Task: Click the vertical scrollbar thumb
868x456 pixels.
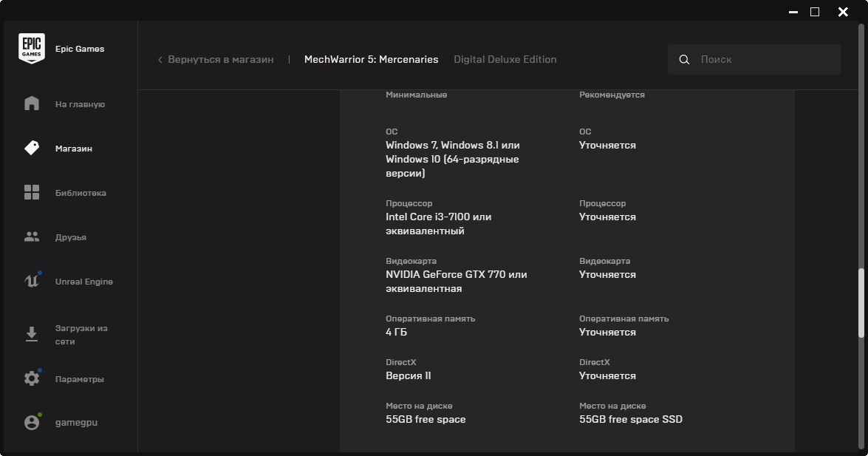Action: [x=861, y=302]
